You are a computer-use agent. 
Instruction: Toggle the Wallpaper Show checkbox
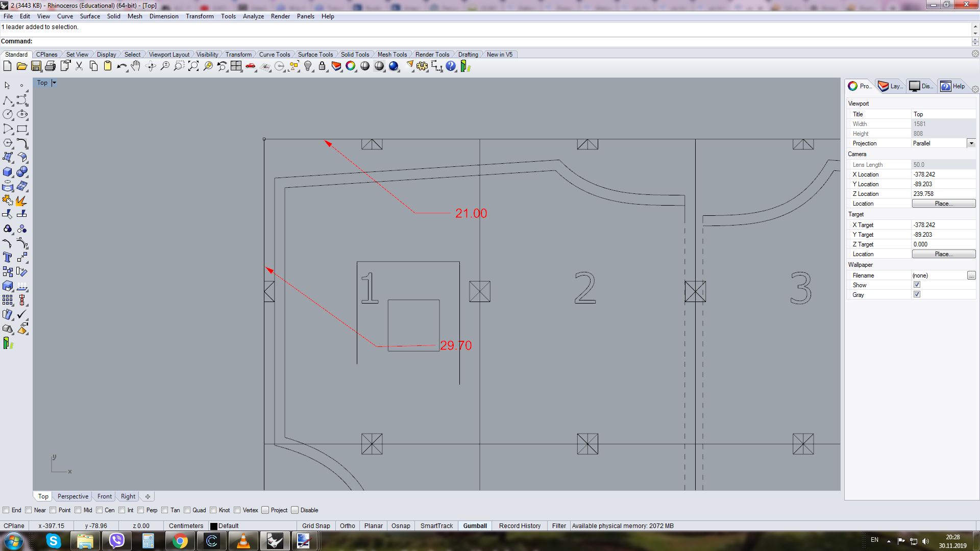[x=917, y=285]
